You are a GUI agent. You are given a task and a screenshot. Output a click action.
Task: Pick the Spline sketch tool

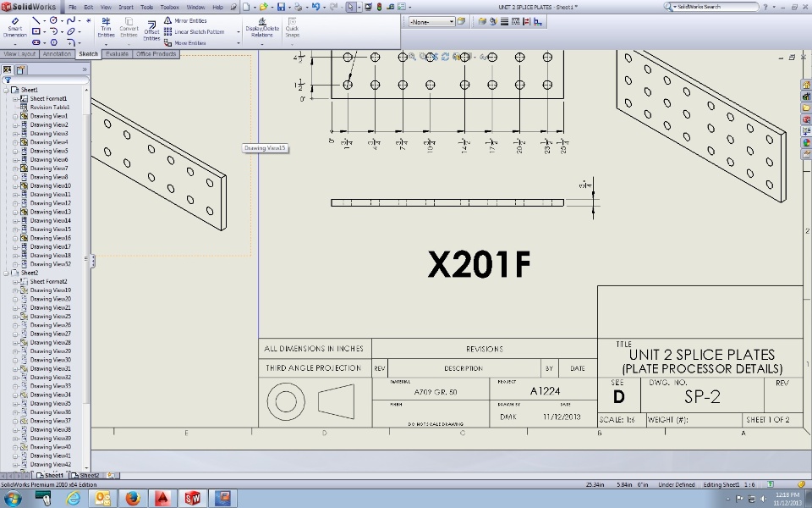[71, 20]
